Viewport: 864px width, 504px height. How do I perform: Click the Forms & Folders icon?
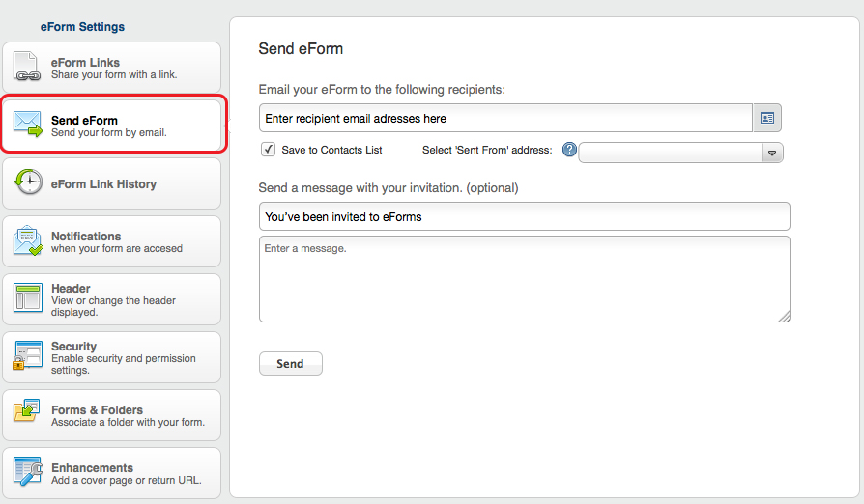[26, 411]
